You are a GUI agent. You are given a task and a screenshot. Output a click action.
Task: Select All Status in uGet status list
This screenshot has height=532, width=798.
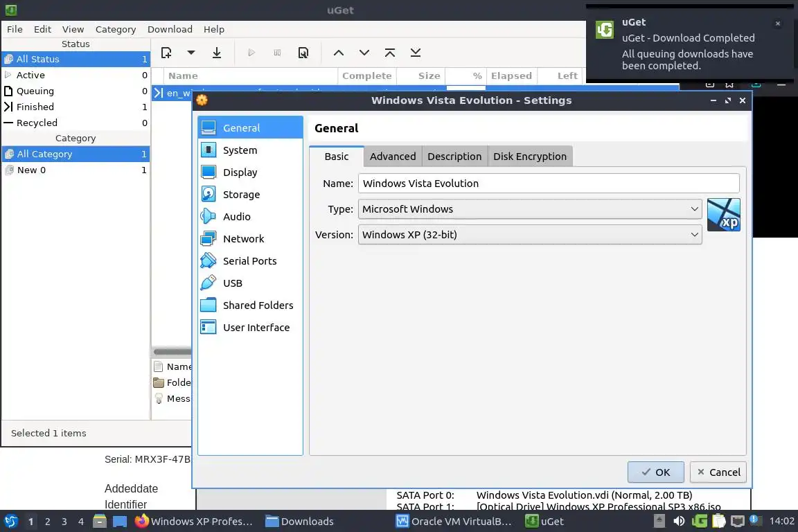pyautogui.click(x=76, y=59)
